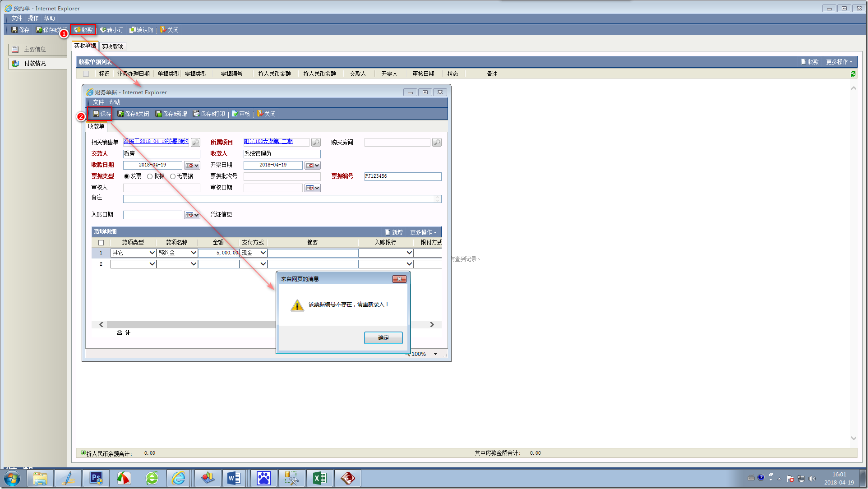Click Save in the 预约单 window toolbar

(20, 30)
